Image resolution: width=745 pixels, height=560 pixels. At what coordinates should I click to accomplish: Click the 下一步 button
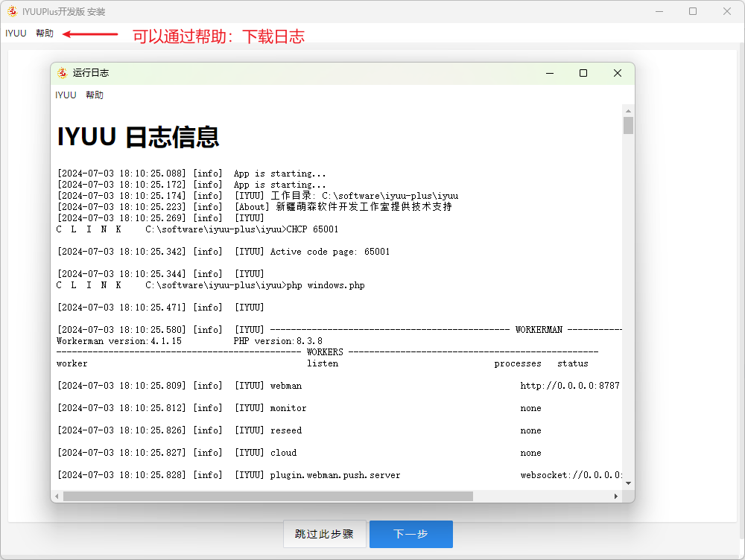pos(411,534)
